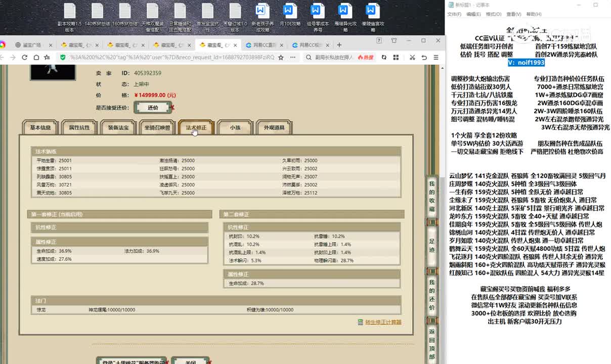The height and width of the screenshot is (364, 611).
Task: Open the browser skin shirt icon
Action: click(x=394, y=40)
